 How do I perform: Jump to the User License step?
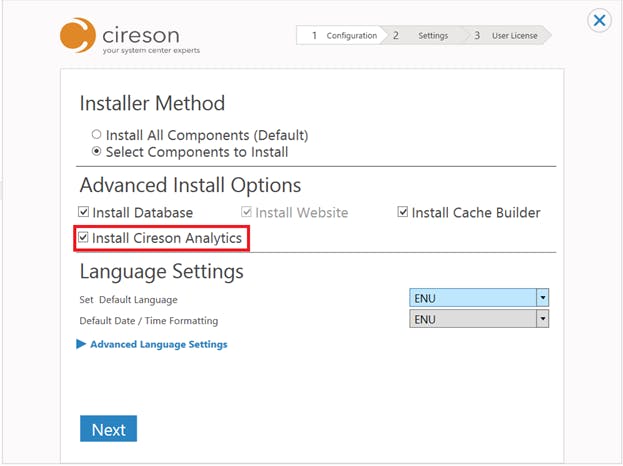[x=512, y=36]
